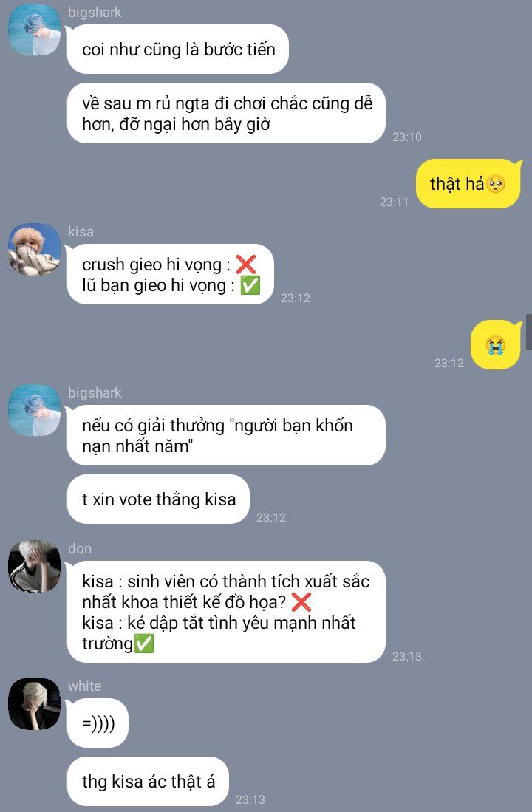This screenshot has width=532, height=812.
Task: Select the message 'coi như cũng là bước tiến'
Action: pyautogui.click(x=177, y=50)
